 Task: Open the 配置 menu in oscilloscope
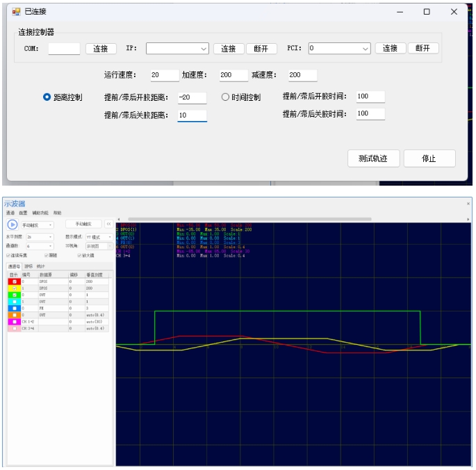pos(23,213)
